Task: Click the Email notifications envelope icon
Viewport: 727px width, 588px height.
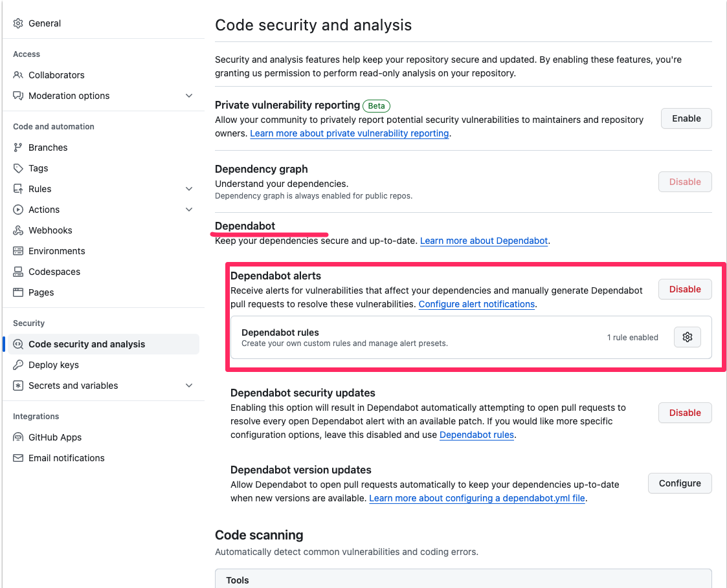Action: (x=18, y=458)
